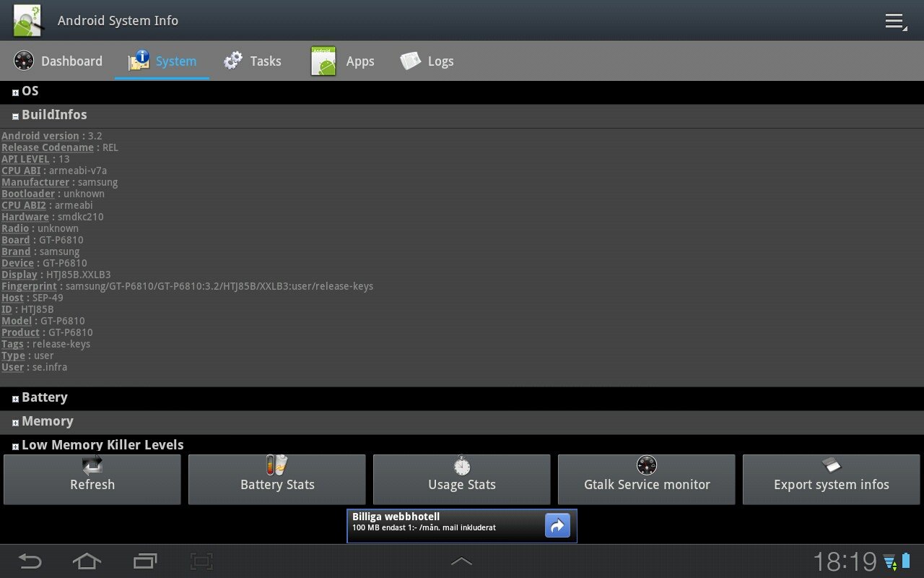Screen dimensions: 924x578
Task: Select the System tab
Action: (x=162, y=61)
